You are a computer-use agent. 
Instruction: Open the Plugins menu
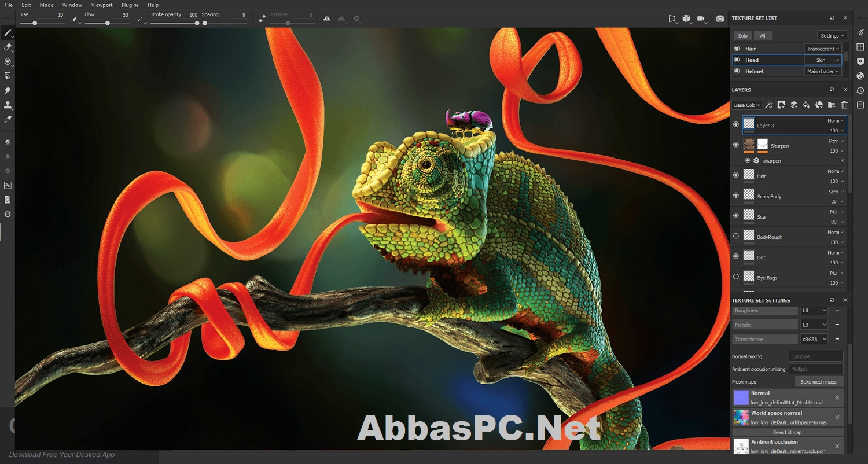coord(130,5)
